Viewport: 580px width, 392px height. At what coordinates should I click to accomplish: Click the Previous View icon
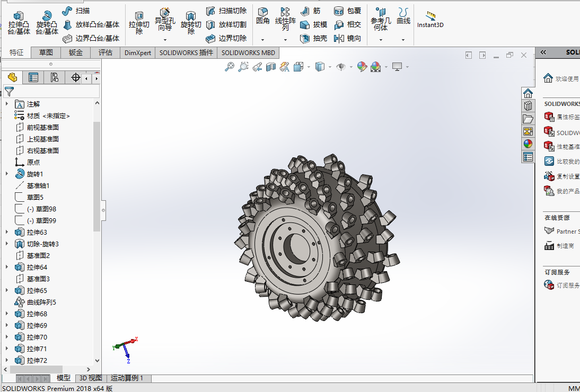click(257, 67)
